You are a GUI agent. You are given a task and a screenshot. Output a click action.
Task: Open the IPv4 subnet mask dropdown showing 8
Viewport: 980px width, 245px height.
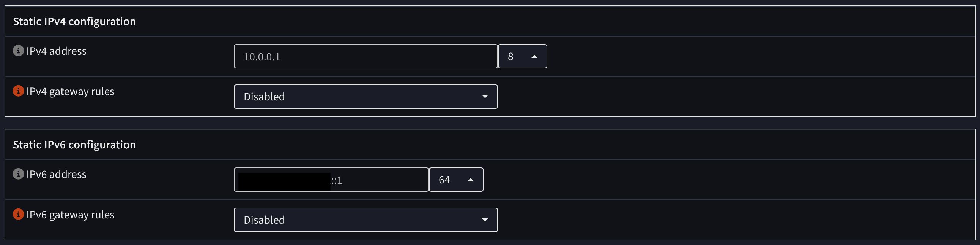522,56
